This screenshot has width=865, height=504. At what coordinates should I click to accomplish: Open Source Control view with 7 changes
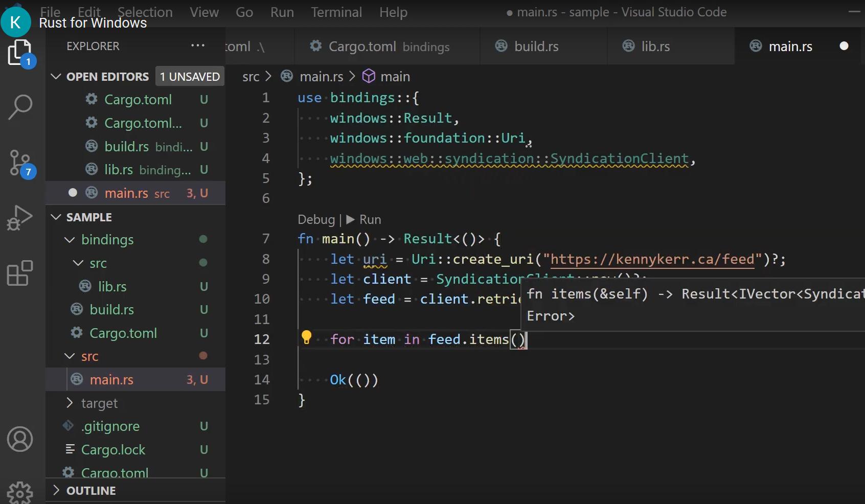pyautogui.click(x=21, y=164)
